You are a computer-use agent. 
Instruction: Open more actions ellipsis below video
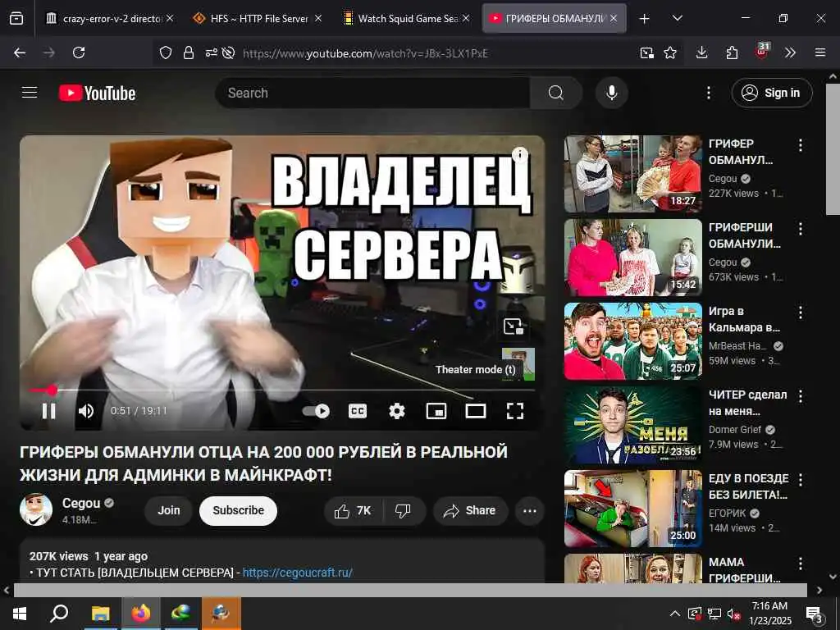click(x=529, y=510)
